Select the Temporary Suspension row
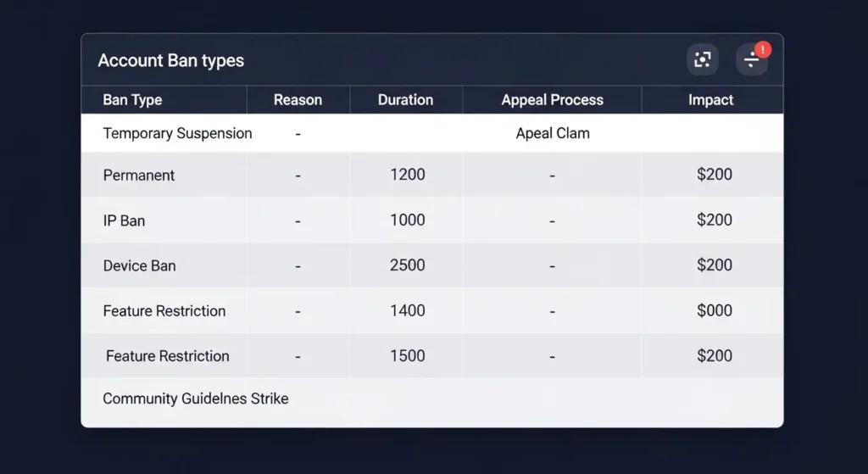This screenshot has height=474, width=868. [x=177, y=133]
